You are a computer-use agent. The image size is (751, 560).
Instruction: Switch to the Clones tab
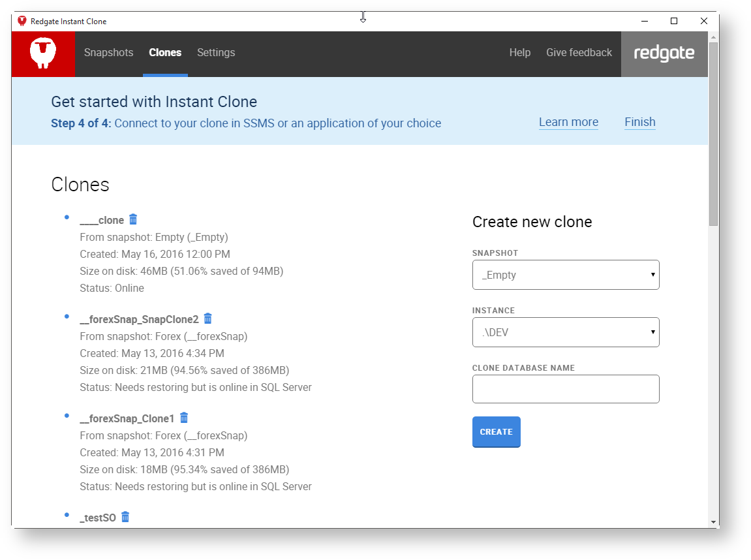pos(165,53)
